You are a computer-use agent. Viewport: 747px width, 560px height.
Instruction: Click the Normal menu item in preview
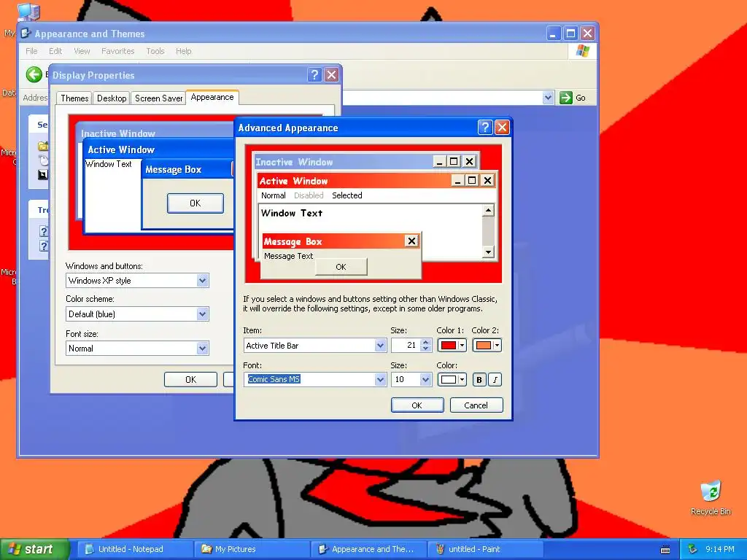[x=274, y=195]
